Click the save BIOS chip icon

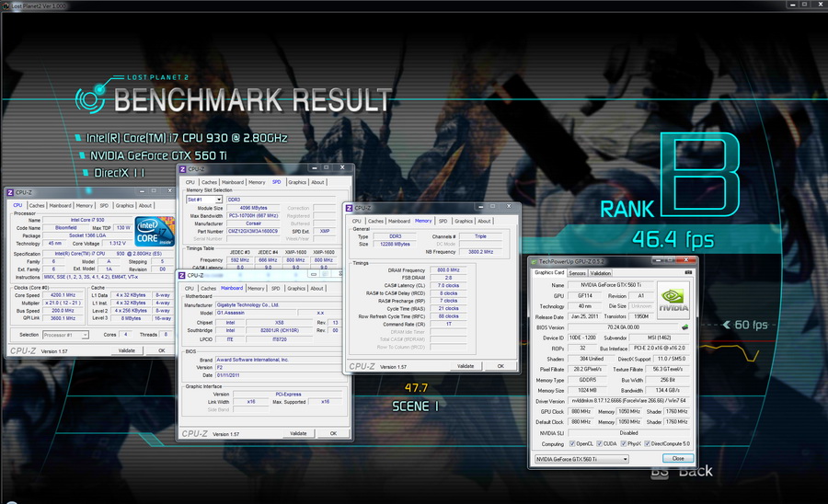(x=684, y=327)
